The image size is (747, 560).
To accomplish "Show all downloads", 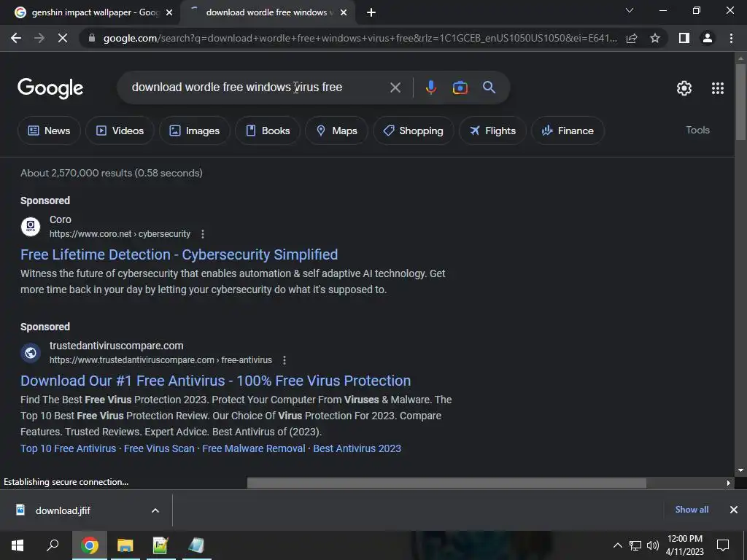I will (692, 510).
